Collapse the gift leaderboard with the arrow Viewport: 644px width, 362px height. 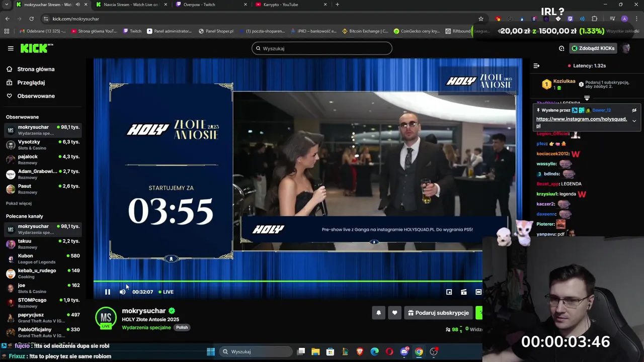[587, 98]
